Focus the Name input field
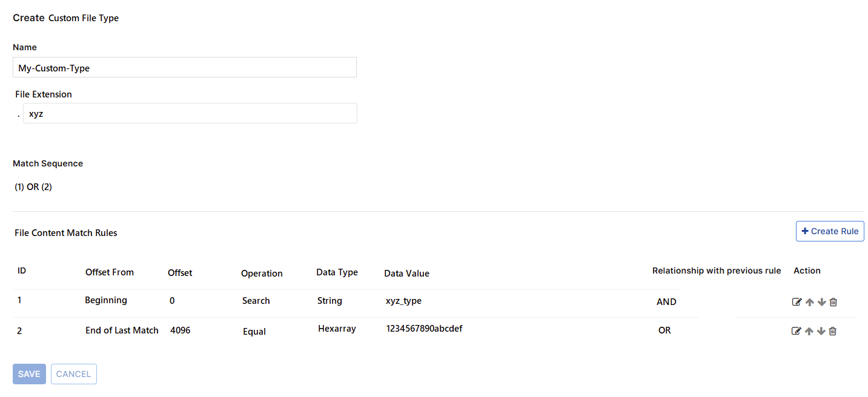Screen dimensions: 868x397 coord(184,68)
